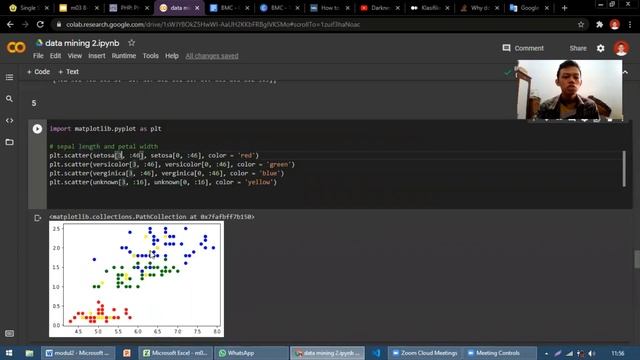Collapse the Colab header with chevron

[625, 72]
